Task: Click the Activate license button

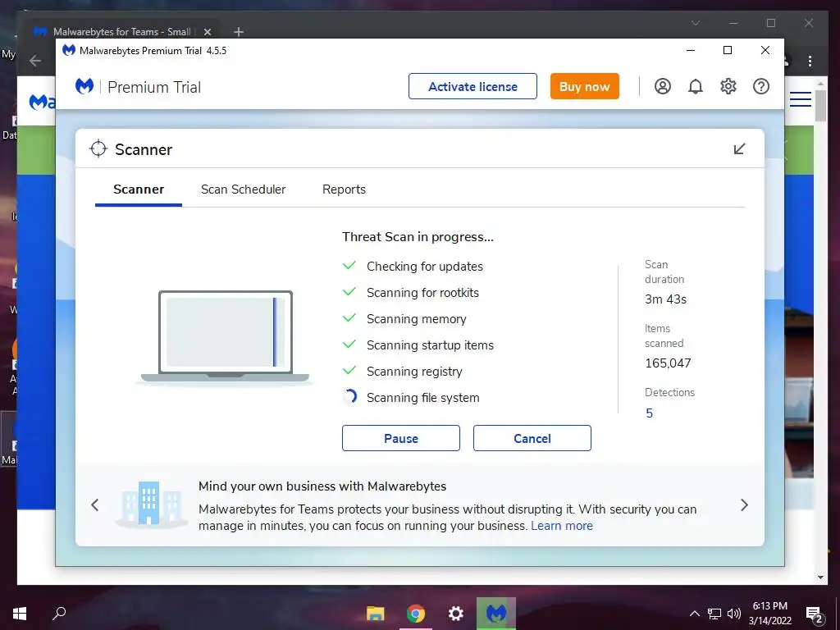Action: 472,86
